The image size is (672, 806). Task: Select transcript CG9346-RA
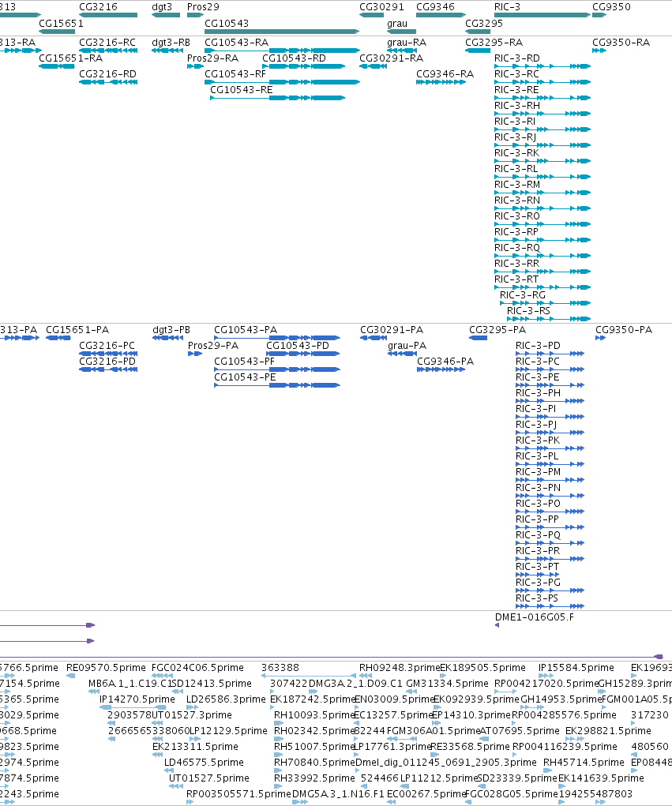[445, 74]
